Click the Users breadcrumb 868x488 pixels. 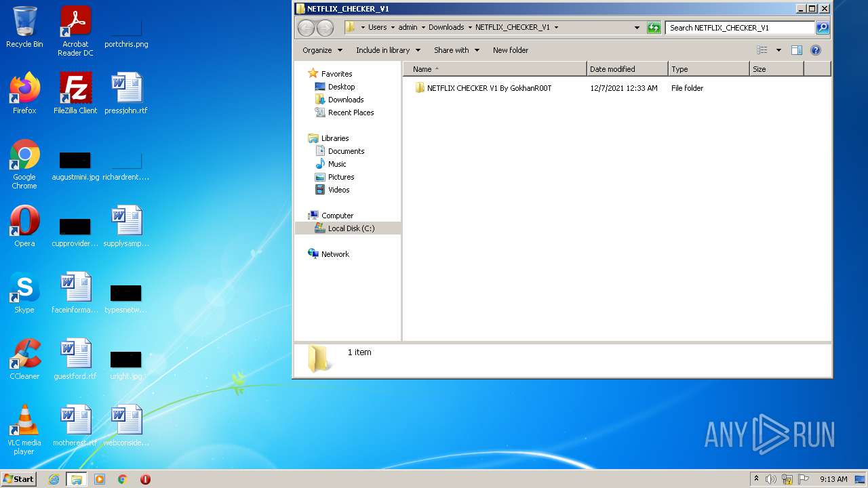[x=377, y=28]
